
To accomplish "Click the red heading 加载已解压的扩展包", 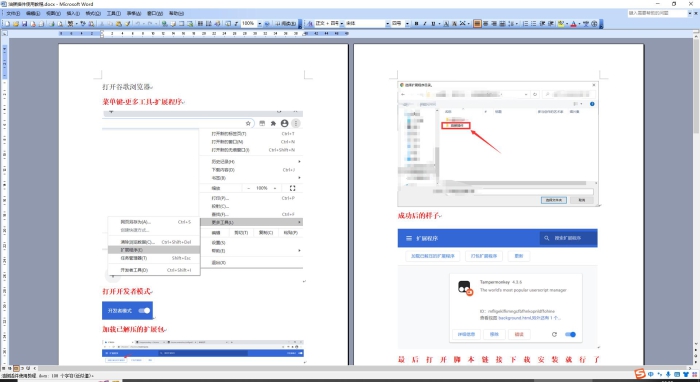I will [x=133, y=329].
